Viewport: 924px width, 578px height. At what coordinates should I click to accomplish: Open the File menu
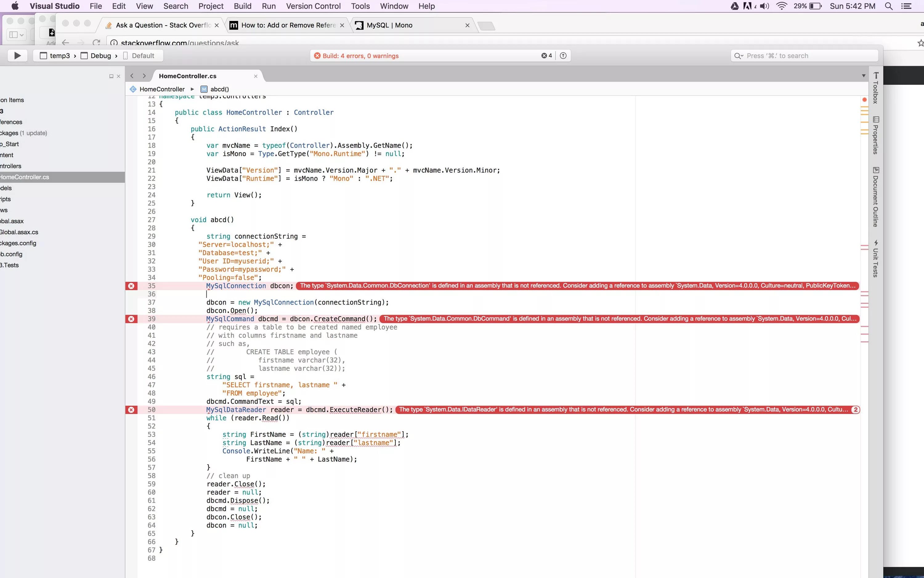click(x=96, y=6)
